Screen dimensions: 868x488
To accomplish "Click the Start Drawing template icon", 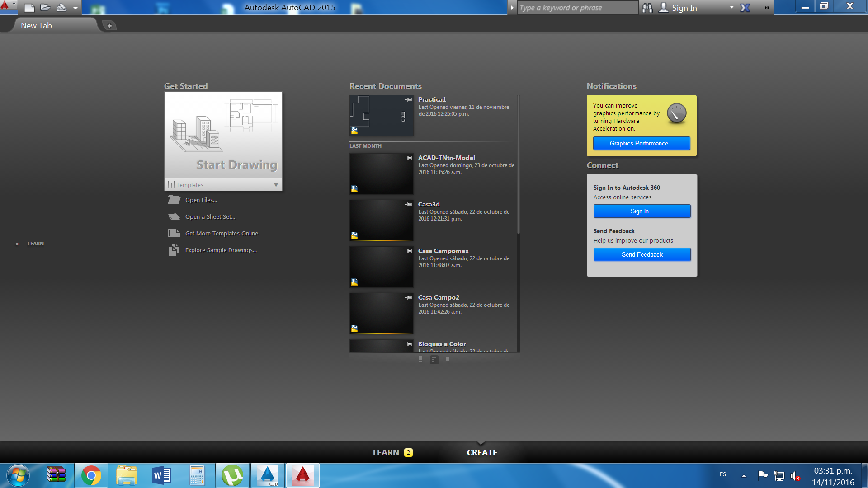I will point(224,134).
